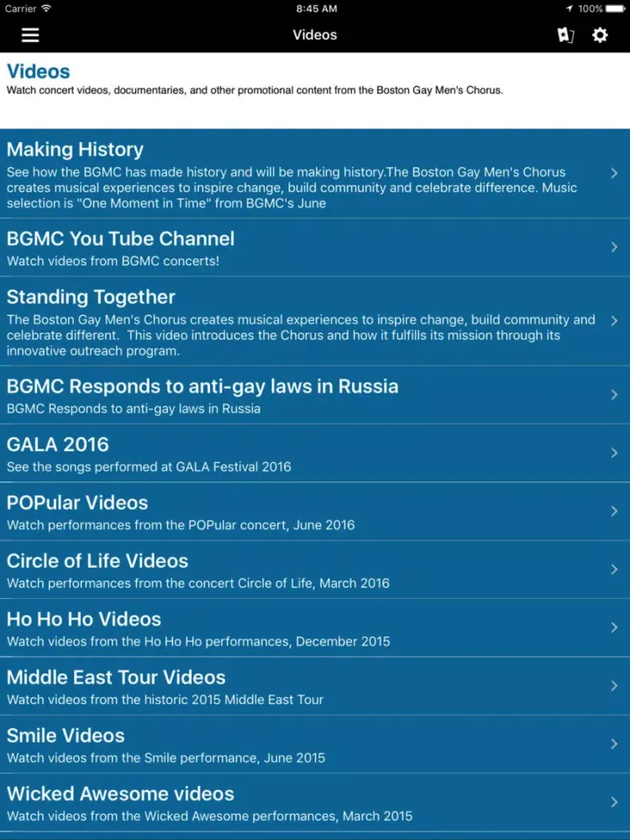
Task: Open POPular Videos chevron arrow
Action: (614, 511)
